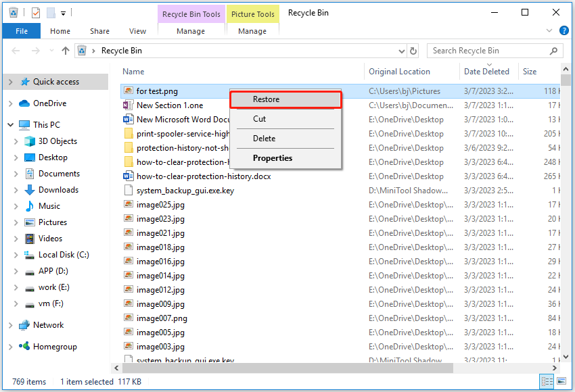Refresh the Recycle Bin view
Viewport: 575px width, 392px height.
coord(413,51)
